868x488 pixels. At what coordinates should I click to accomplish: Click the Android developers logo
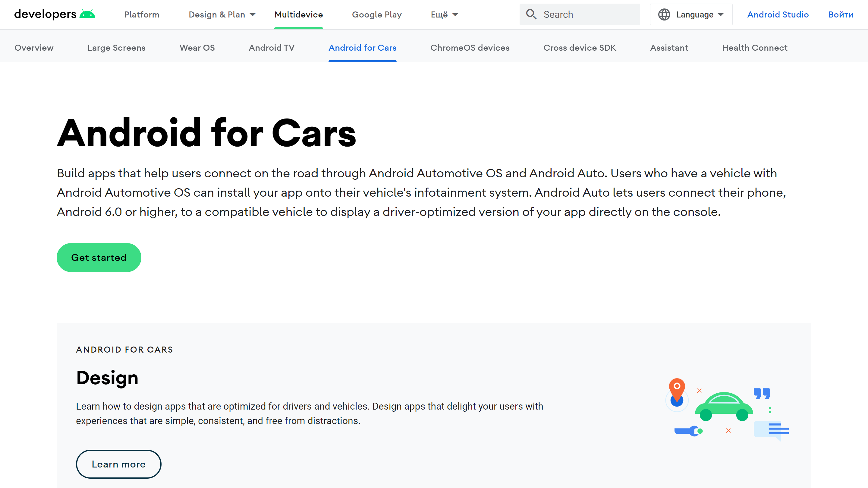[55, 14]
